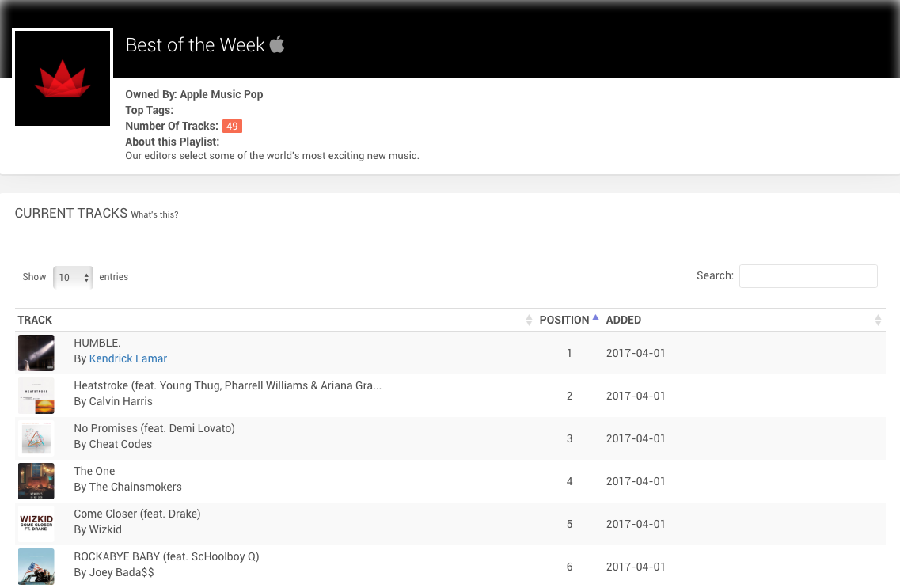900x588 pixels.
Task: Sort by POSITION column arrow
Action: point(595,317)
